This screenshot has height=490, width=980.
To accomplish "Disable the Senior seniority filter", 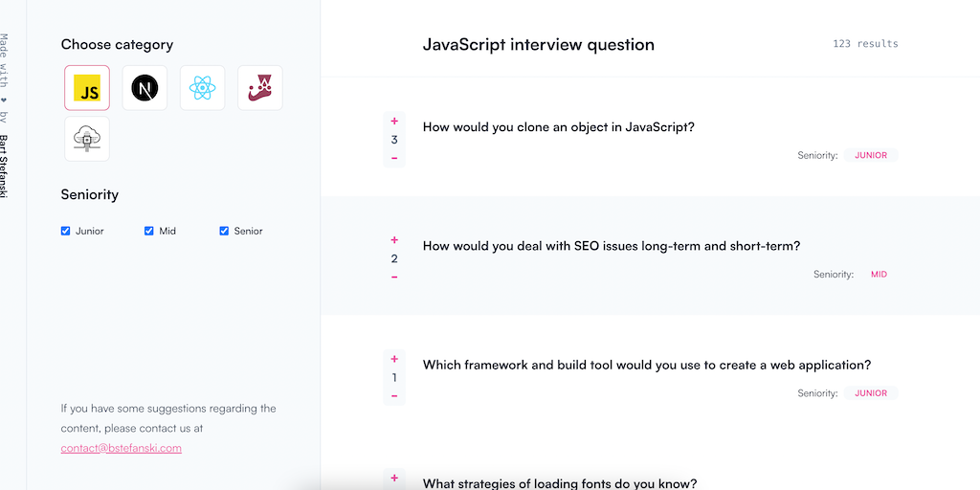I will point(225,231).
